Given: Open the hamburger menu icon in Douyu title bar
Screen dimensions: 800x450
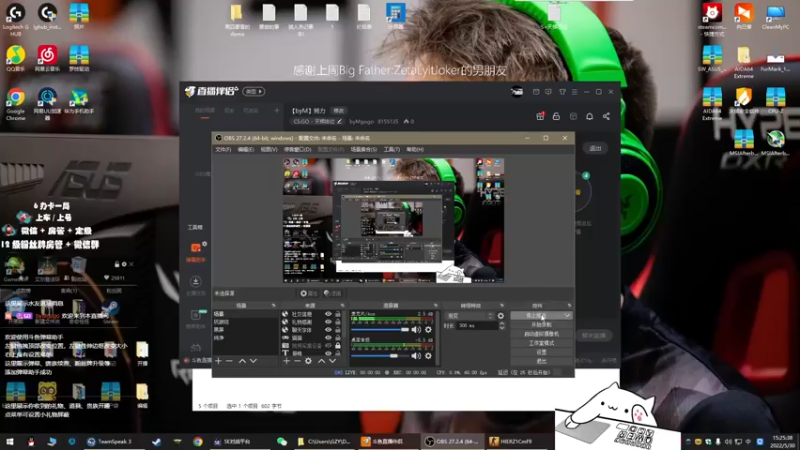Looking at the screenshot, I should pyautogui.click(x=574, y=92).
